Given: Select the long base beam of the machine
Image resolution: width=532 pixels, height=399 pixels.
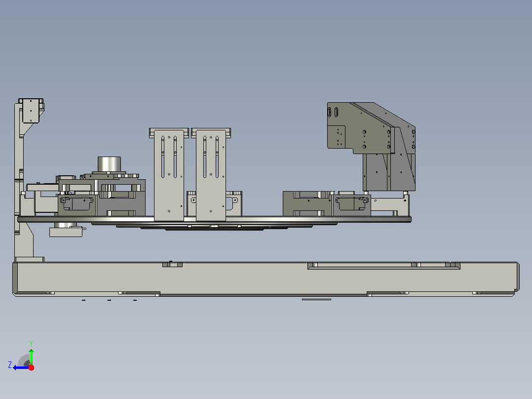Looking at the screenshot, I should (266, 279).
